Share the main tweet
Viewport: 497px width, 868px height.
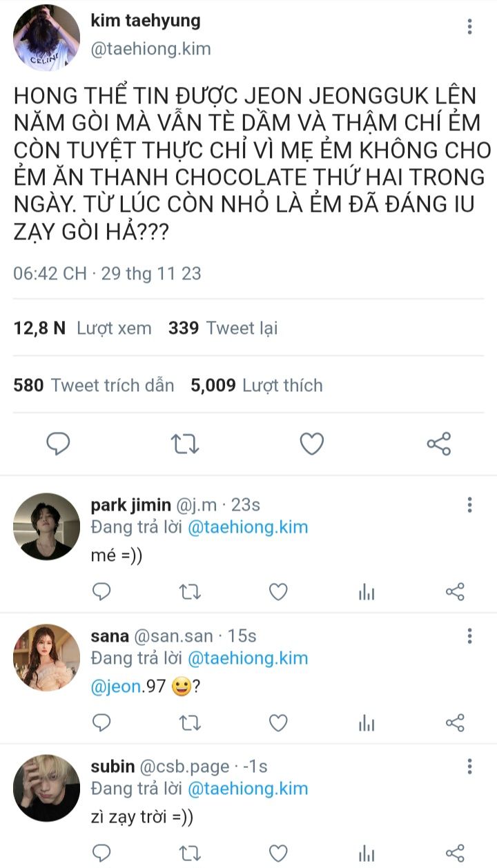[x=439, y=444]
